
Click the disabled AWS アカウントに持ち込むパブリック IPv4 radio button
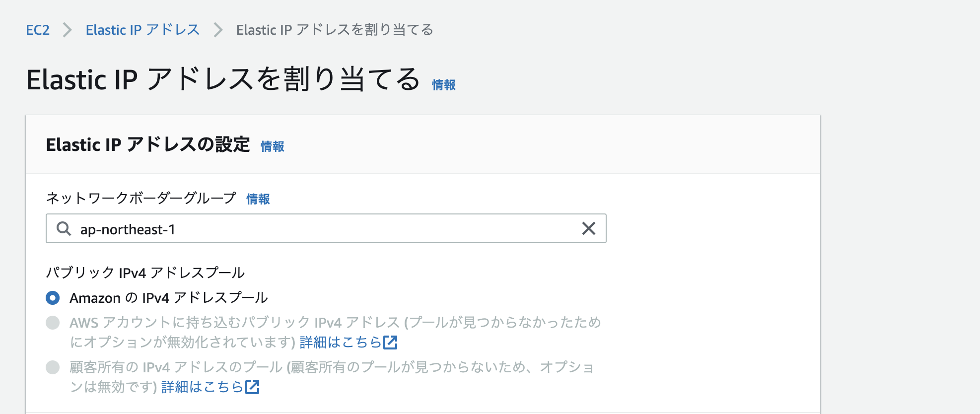tap(52, 323)
